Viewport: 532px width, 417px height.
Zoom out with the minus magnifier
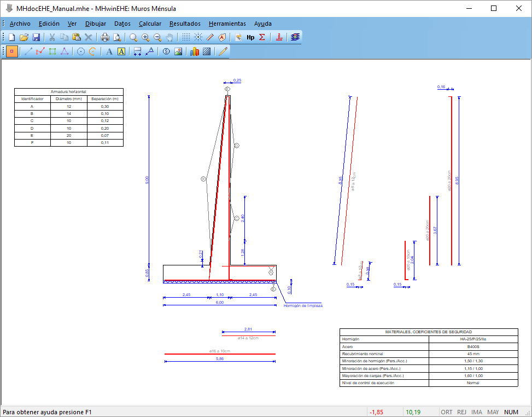(x=157, y=37)
